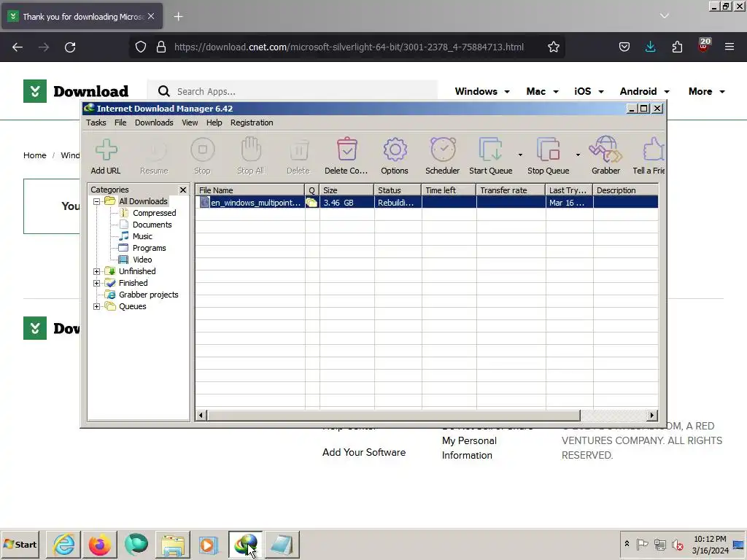Select the Compressed category
The height and width of the screenshot is (560, 747).
click(154, 213)
